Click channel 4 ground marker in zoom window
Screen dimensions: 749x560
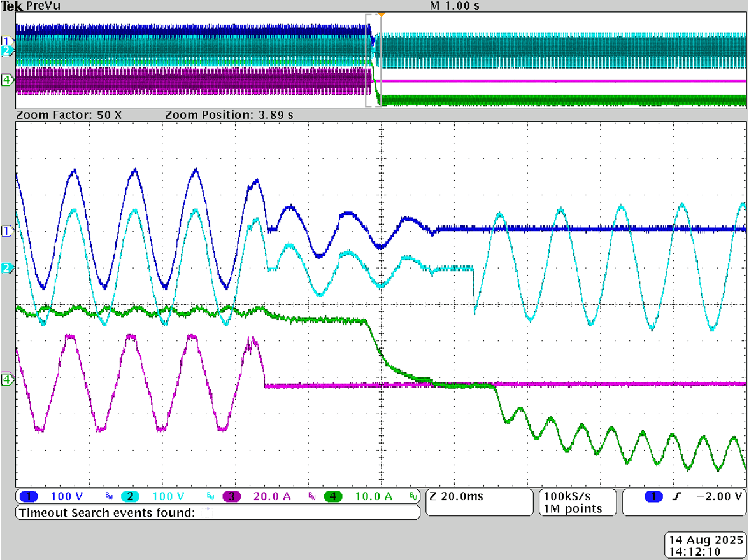tap(8, 380)
